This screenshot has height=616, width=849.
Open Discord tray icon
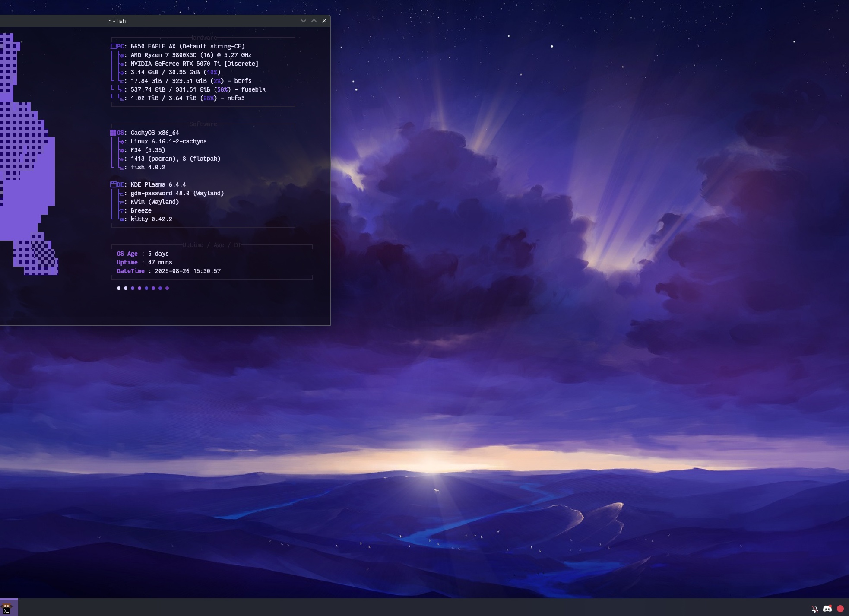click(x=827, y=609)
